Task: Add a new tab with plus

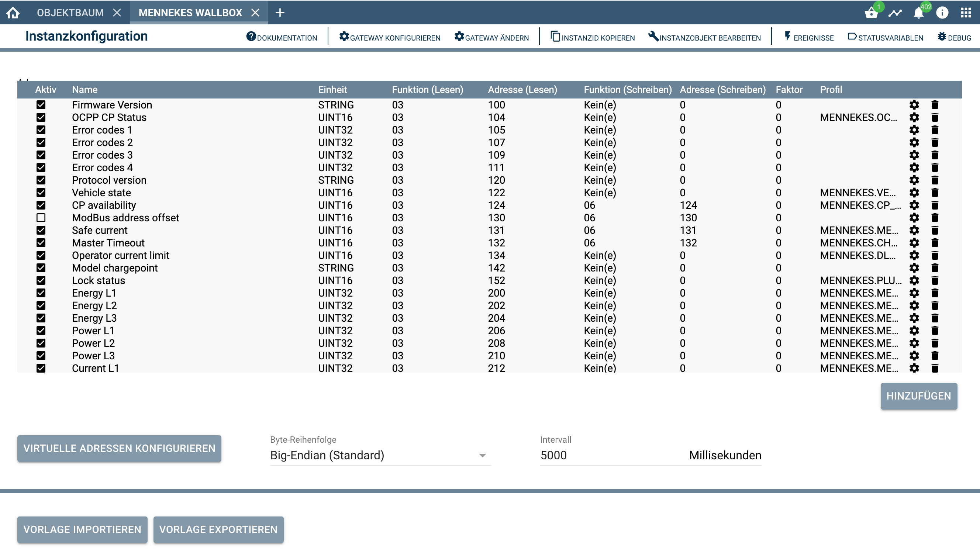Action: click(x=280, y=13)
